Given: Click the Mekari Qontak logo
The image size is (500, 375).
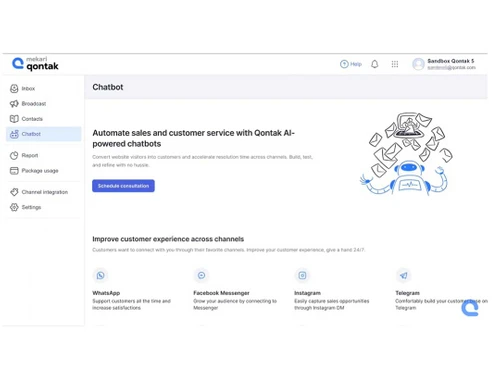Looking at the screenshot, I should (x=35, y=64).
